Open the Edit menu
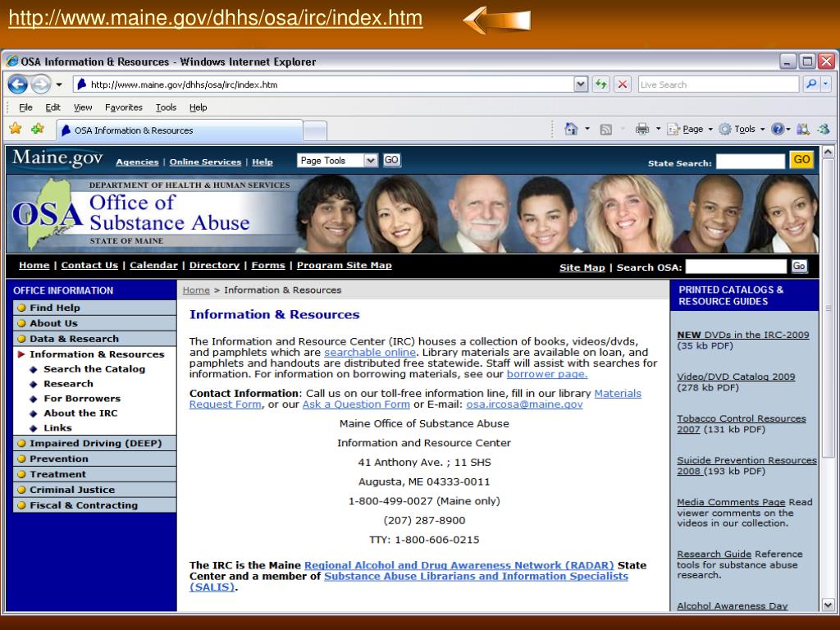The image size is (840, 630). coord(52,107)
